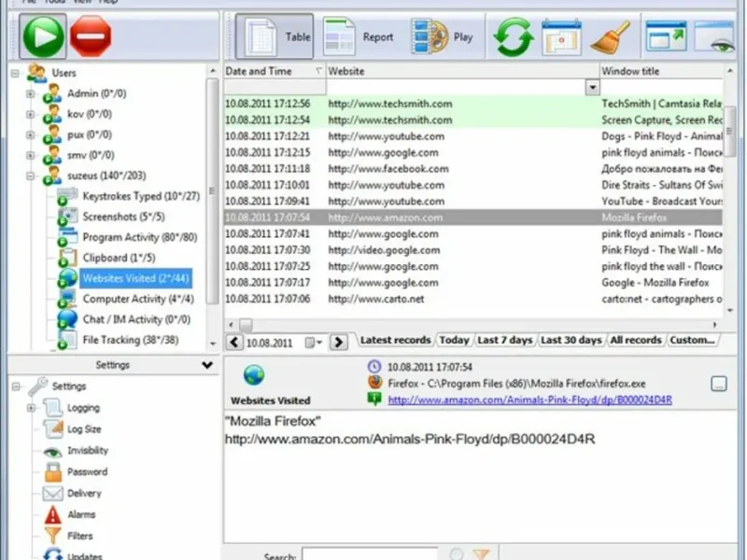The width and height of the screenshot is (747, 560).
Task: Select Keystrokes Typed (10*/27)
Action: 141,196
